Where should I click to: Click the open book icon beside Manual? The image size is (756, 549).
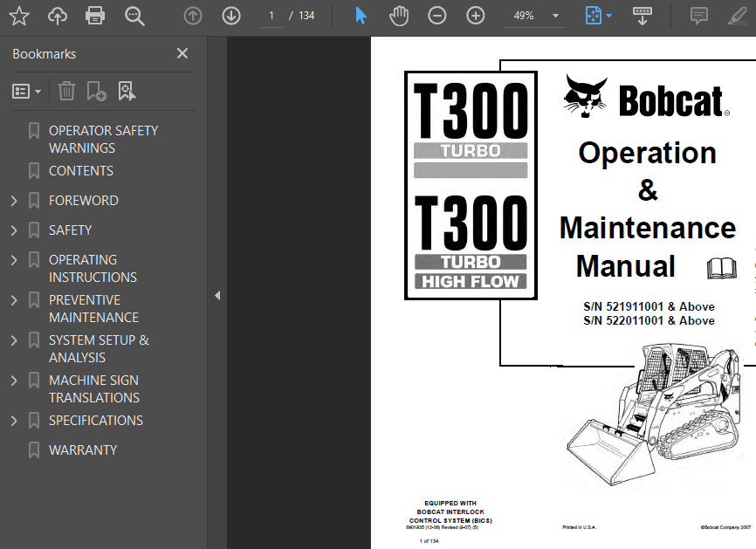click(x=722, y=269)
